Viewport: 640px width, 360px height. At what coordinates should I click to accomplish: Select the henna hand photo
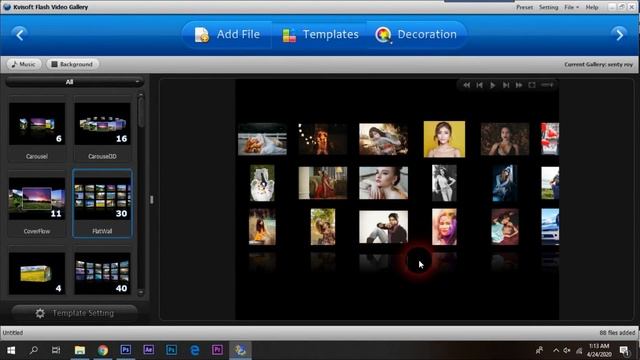262,183
